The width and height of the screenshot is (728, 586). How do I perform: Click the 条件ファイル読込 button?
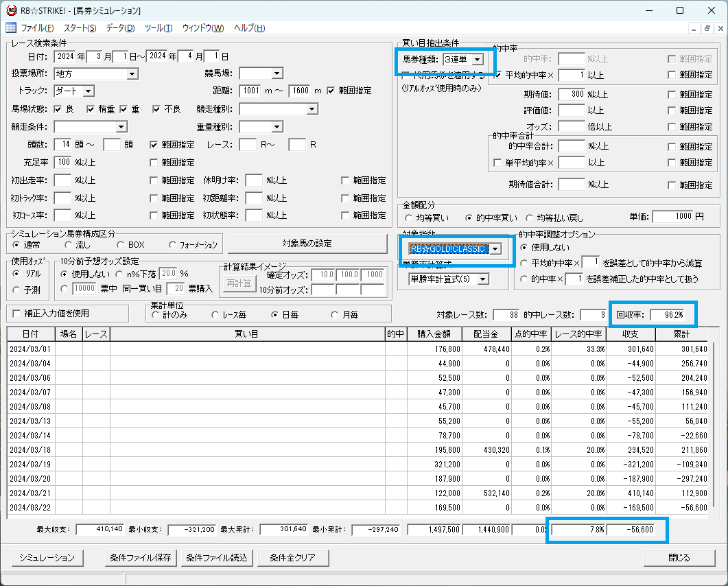coord(217,558)
